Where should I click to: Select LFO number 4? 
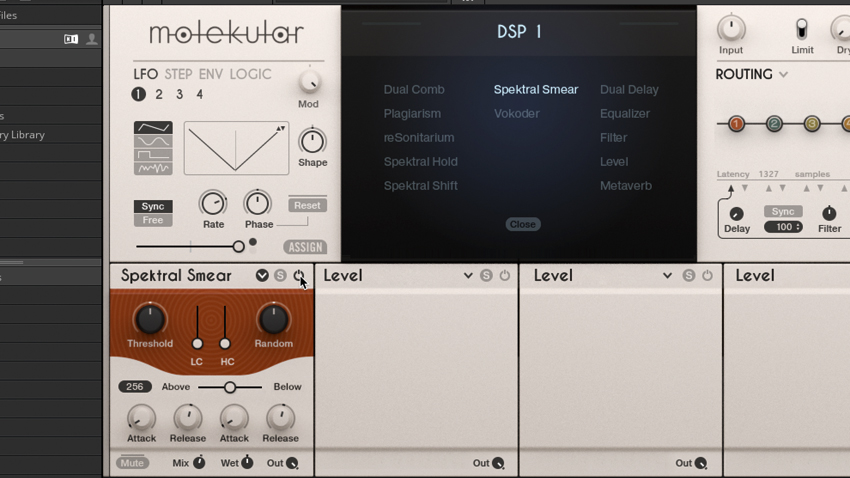click(x=199, y=94)
